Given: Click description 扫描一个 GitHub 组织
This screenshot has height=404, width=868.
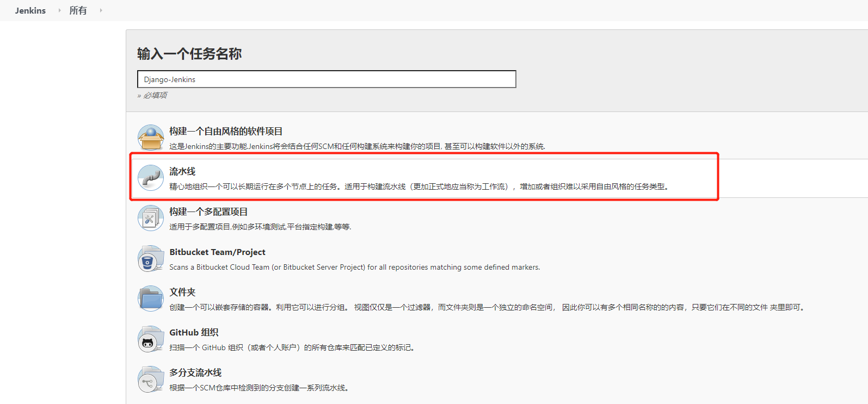Looking at the screenshot, I should tap(293, 347).
